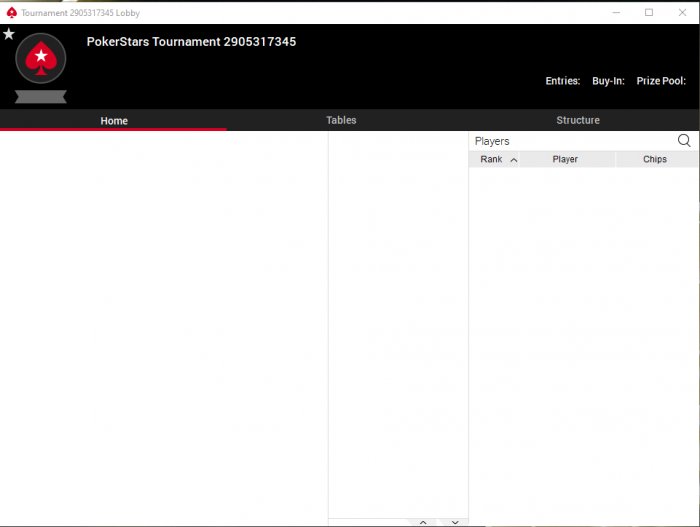Click the PokerStars Tournament 2905317345 title
This screenshot has height=527, width=700.
click(191, 42)
